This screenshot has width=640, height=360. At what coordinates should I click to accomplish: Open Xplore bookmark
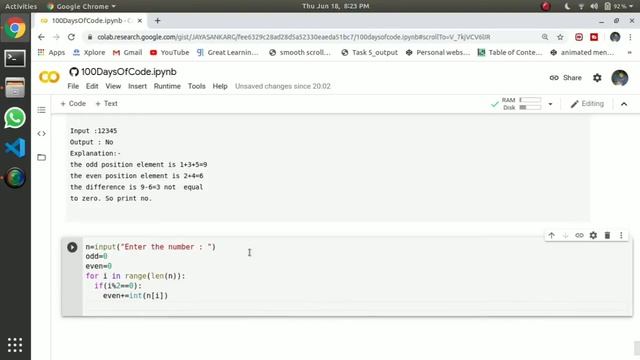(89, 52)
